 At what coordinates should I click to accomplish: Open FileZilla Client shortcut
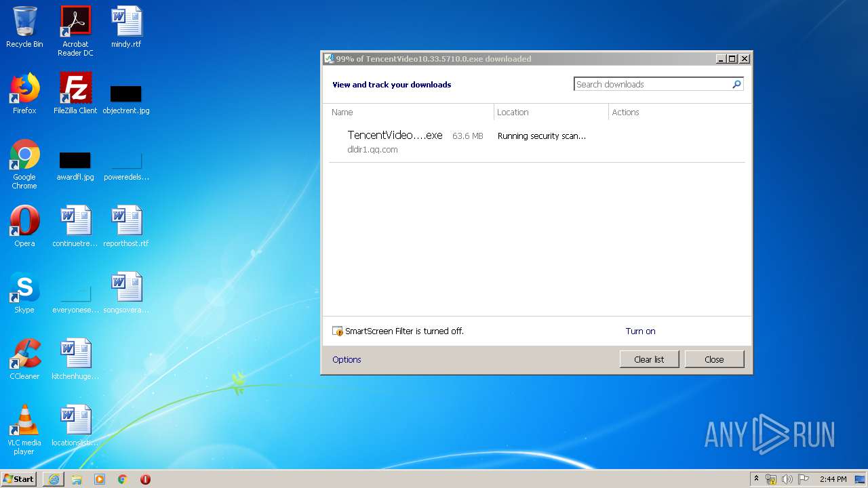click(x=75, y=94)
